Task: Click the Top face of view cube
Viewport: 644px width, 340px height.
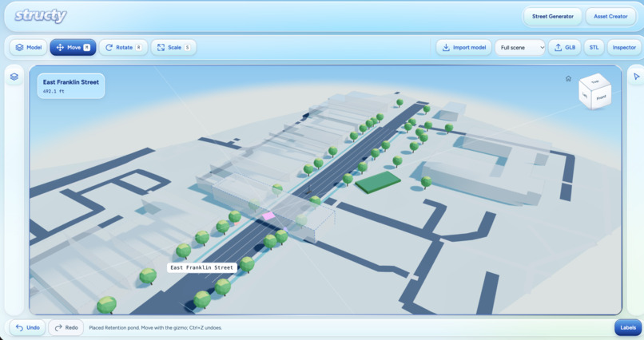Action: (594, 81)
